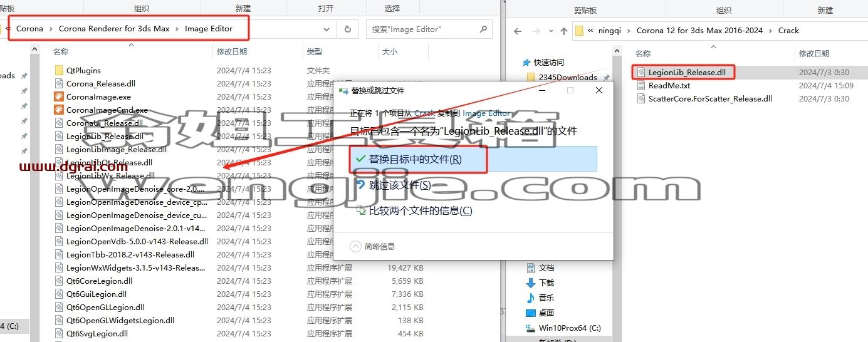Sort files by the Date modified column
Viewport: 868px width, 342px height.
tap(232, 52)
